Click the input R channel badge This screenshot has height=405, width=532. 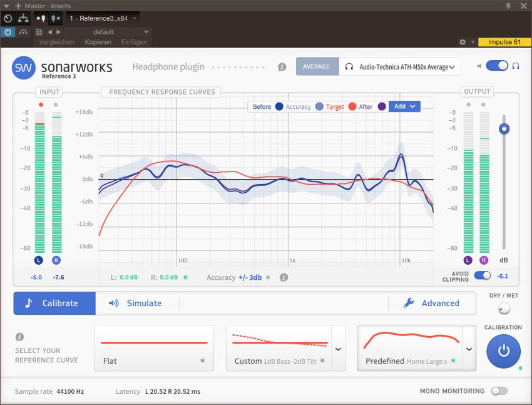56,260
